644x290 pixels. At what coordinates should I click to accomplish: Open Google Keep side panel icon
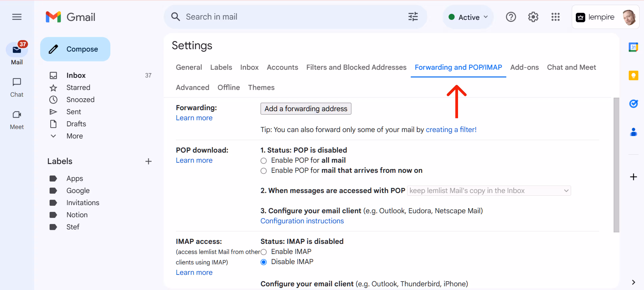[633, 75]
